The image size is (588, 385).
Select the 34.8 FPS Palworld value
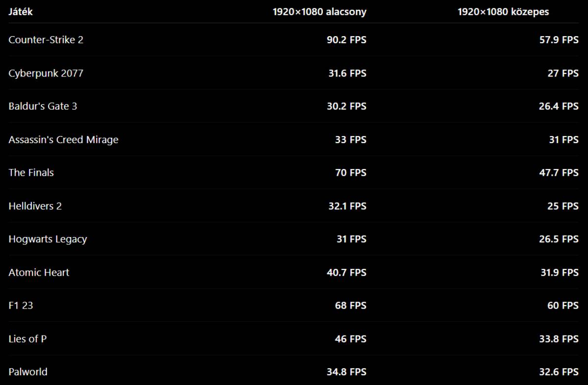click(346, 372)
